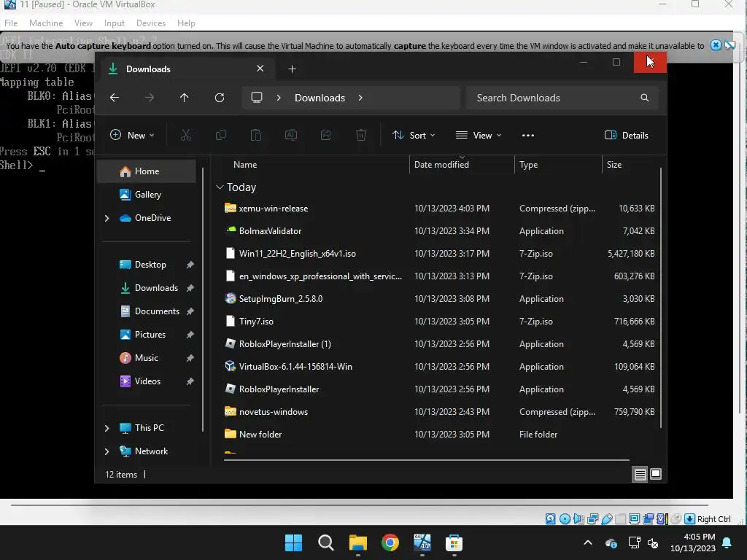Add a new Explorer tab
This screenshot has width=747, height=560.
click(292, 69)
